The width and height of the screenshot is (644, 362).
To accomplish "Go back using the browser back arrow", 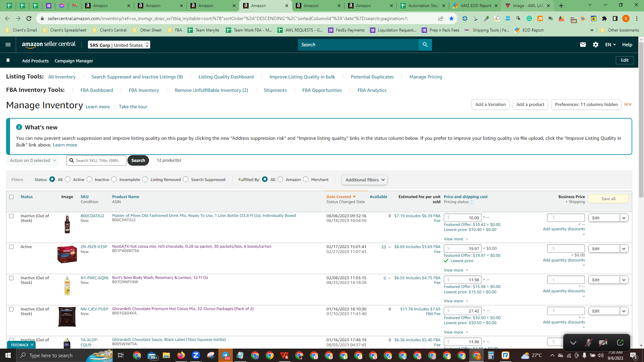I will pos(7,18).
